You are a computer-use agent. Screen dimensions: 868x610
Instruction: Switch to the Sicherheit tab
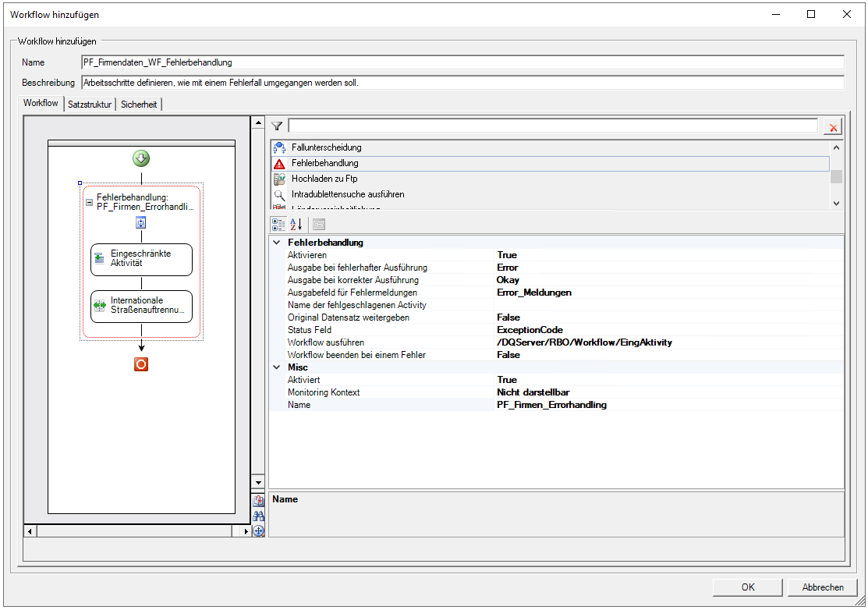pyautogui.click(x=139, y=104)
